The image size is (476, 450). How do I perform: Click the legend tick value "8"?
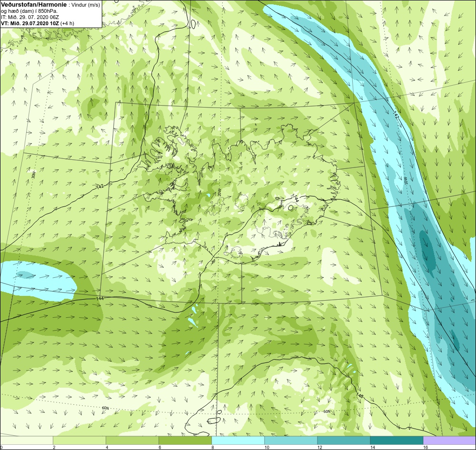pos(212,447)
